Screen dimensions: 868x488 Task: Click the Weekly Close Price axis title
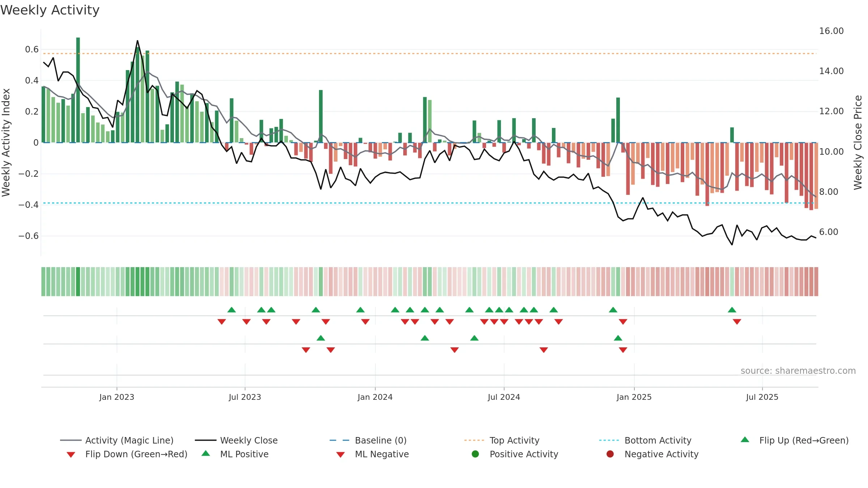[x=858, y=142]
